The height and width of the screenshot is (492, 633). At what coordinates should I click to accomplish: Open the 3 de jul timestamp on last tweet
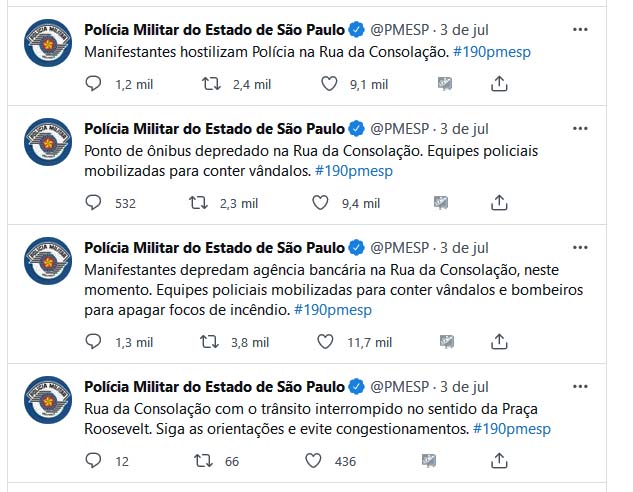click(464, 387)
